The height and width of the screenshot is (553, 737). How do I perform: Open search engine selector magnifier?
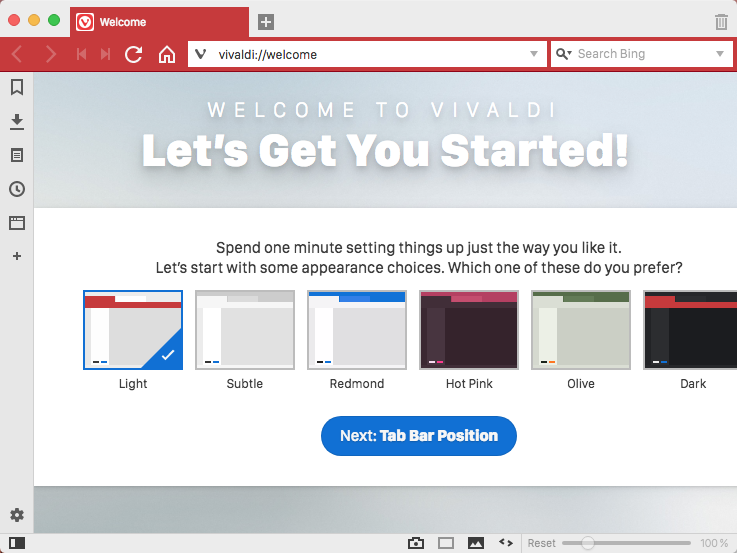[x=563, y=54]
